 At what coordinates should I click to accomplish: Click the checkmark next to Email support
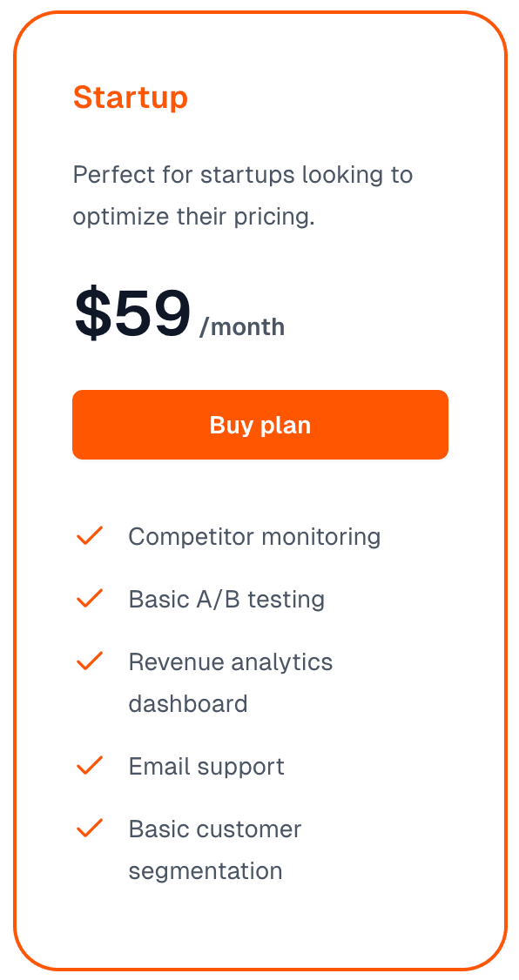[89, 766]
